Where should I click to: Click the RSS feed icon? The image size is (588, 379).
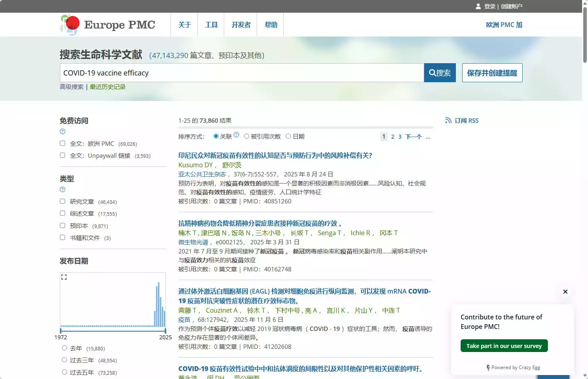448,120
